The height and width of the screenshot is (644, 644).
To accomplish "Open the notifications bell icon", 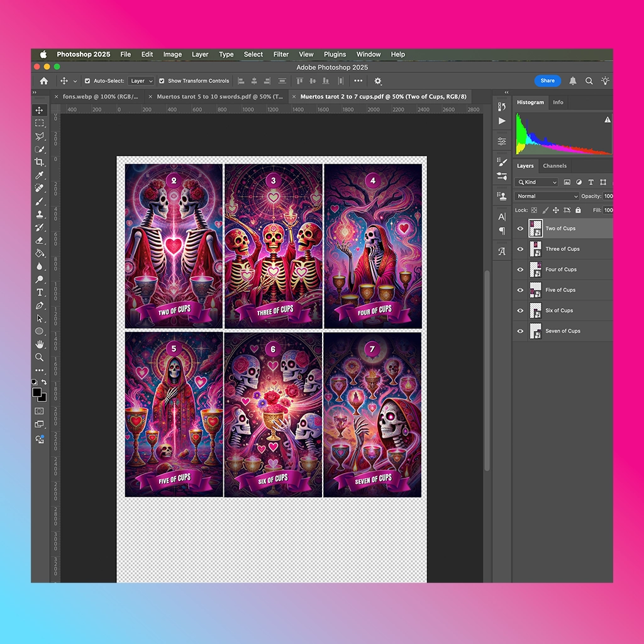I will [572, 81].
